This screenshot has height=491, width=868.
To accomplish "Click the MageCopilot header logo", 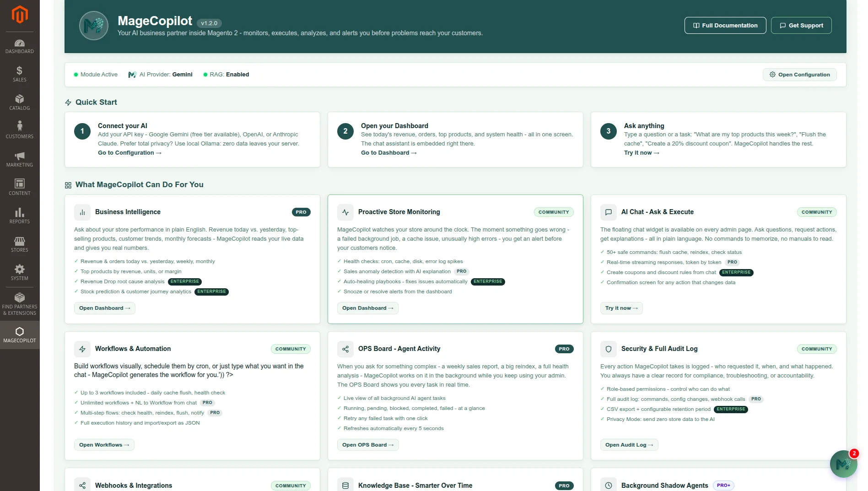I will point(94,26).
